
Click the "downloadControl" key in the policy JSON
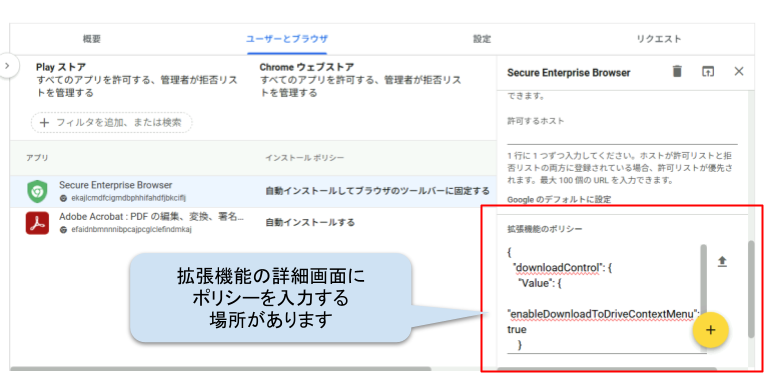pos(558,268)
